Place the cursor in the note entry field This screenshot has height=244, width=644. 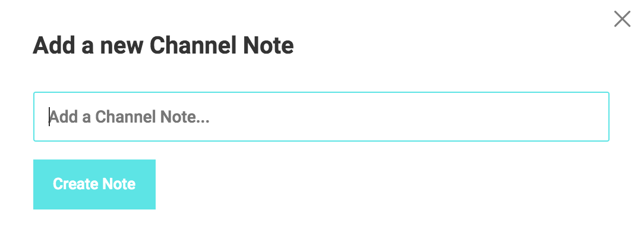(321, 117)
